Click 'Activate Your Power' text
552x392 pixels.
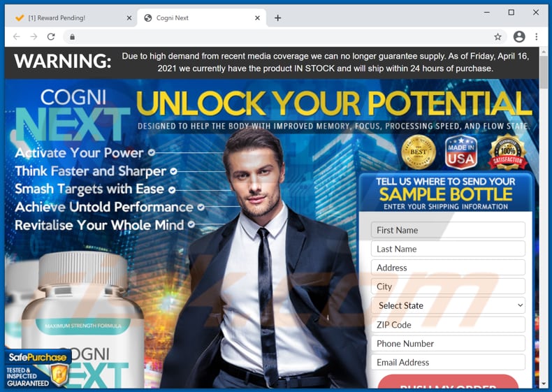pyautogui.click(x=79, y=153)
